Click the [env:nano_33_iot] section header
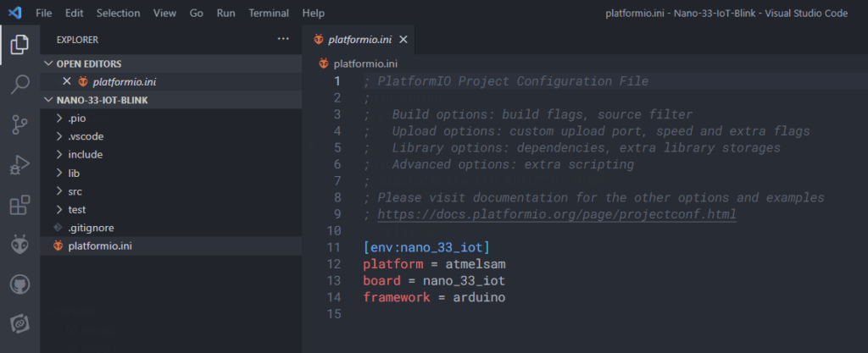The image size is (868, 353). pyautogui.click(x=427, y=247)
